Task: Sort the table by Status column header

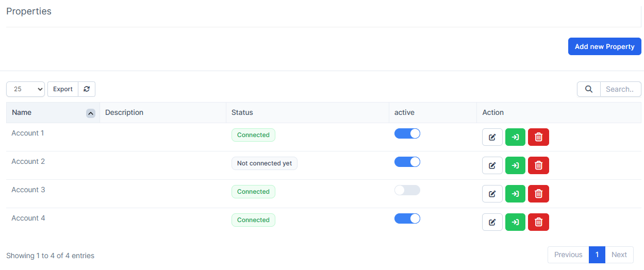Action: point(242,112)
